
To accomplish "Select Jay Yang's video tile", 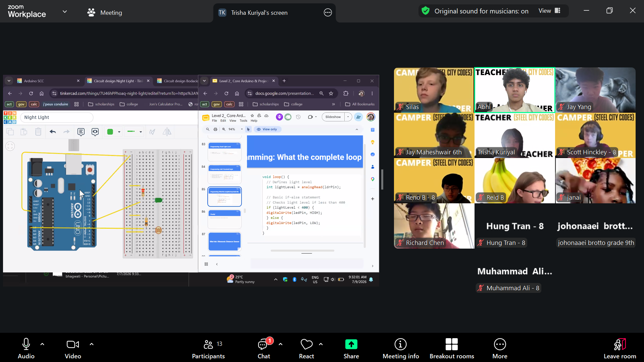I will (595, 90).
